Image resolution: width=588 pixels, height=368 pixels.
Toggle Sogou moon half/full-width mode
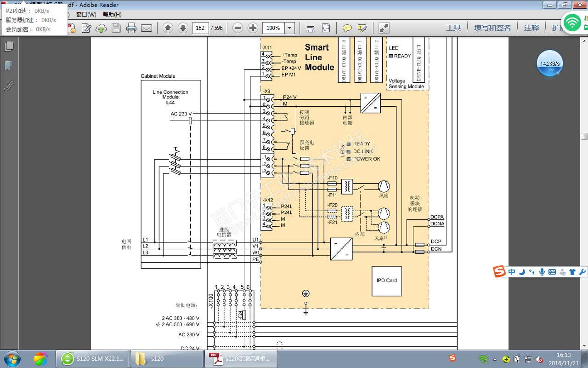pos(522,272)
